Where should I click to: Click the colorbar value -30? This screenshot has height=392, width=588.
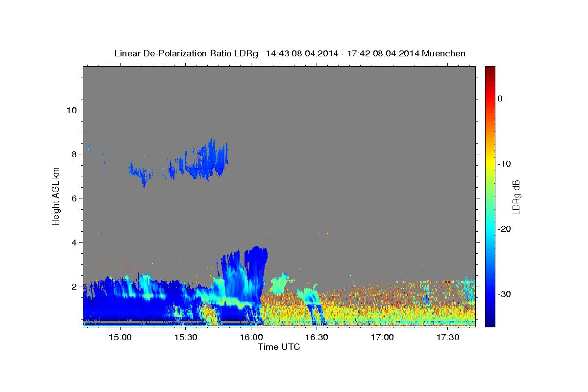[505, 294]
